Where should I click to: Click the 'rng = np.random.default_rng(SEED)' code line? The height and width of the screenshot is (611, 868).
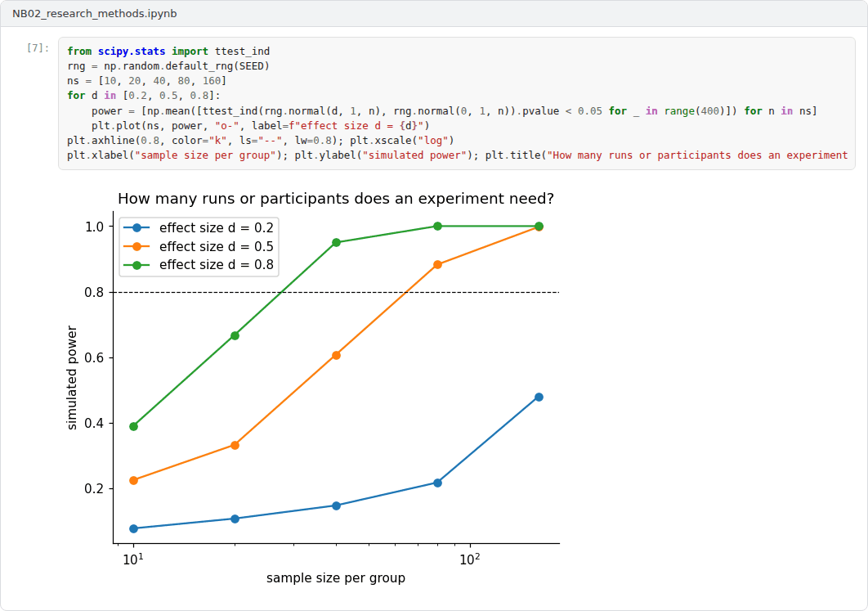point(168,66)
